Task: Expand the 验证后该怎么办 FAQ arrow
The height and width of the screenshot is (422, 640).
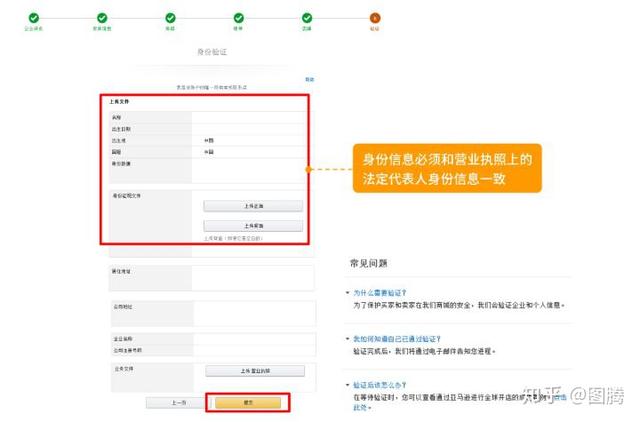Action: click(347, 385)
